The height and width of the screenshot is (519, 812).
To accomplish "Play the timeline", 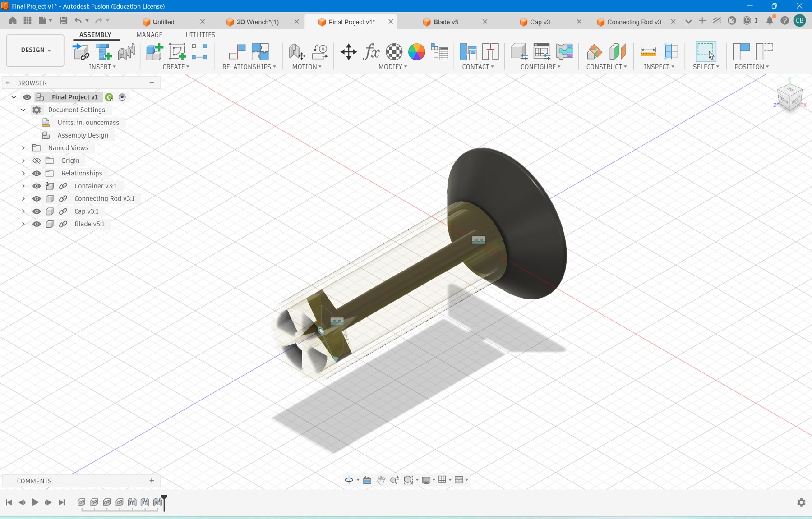I will (x=35, y=502).
